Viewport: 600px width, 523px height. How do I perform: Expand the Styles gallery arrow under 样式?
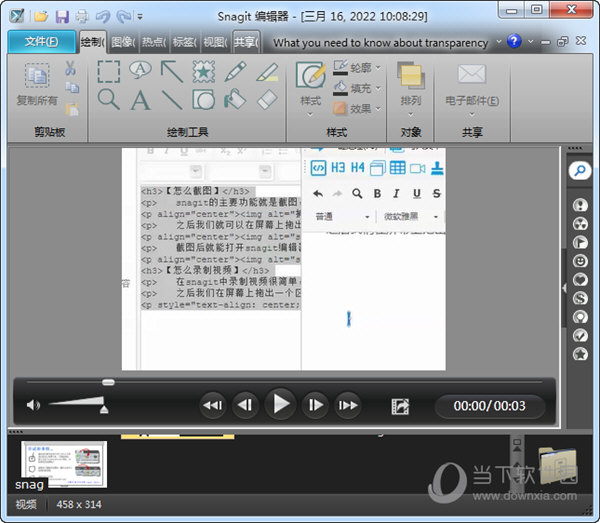[x=310, y=114]
